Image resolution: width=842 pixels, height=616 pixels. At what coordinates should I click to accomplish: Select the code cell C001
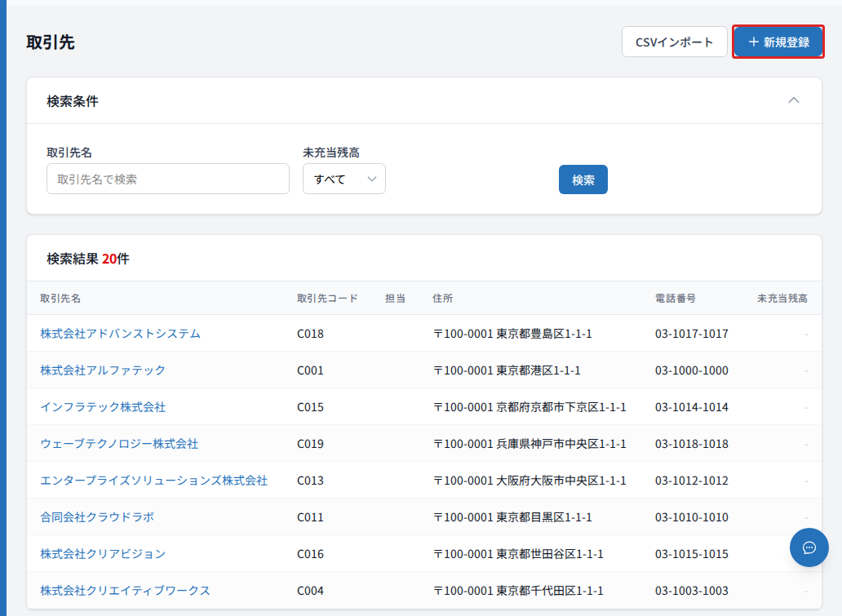tap(310, 370)
